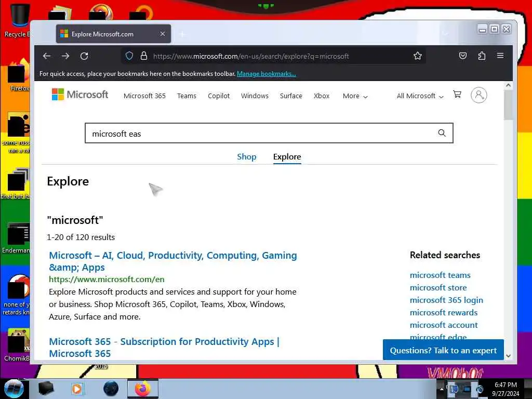Open the Microsoft 365 Subscription result link

[164, 348]
